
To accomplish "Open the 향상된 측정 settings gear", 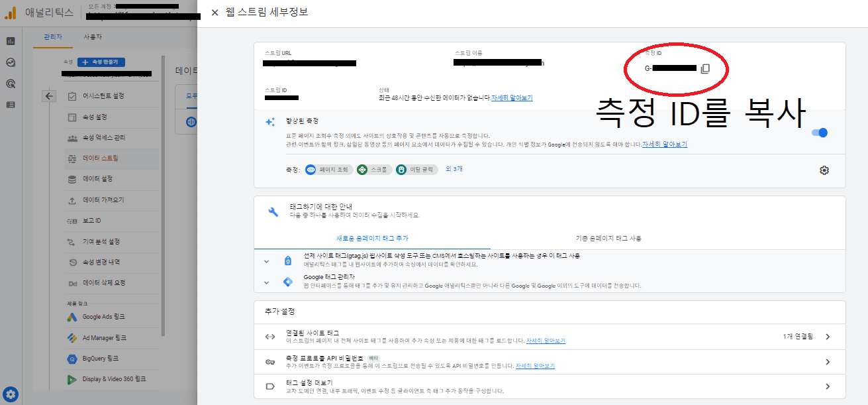I will [824, 170].
